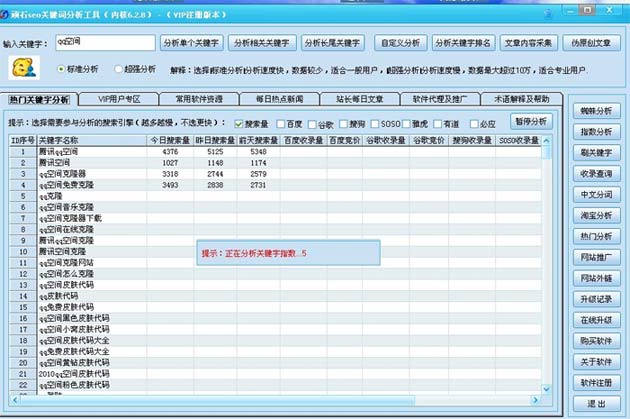The height and width of the screenshot is (419, 630).
Task: Switch to the 热门关键字分析 tab
Action: pos(39,99)
